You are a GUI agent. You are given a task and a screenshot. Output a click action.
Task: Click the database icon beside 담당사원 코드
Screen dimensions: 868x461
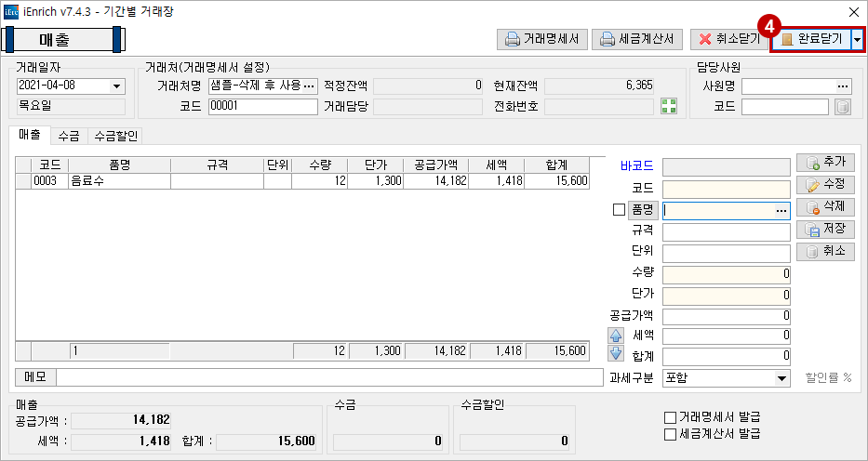coord(843,106)
